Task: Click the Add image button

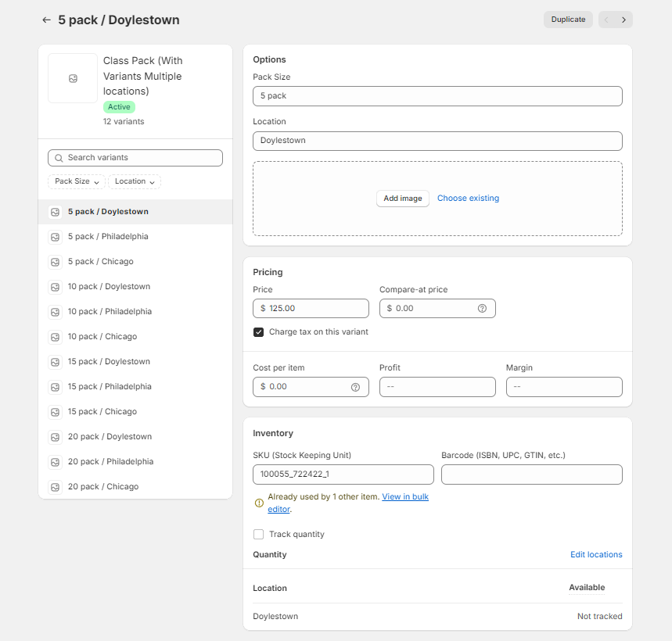Action: (402, 199)
